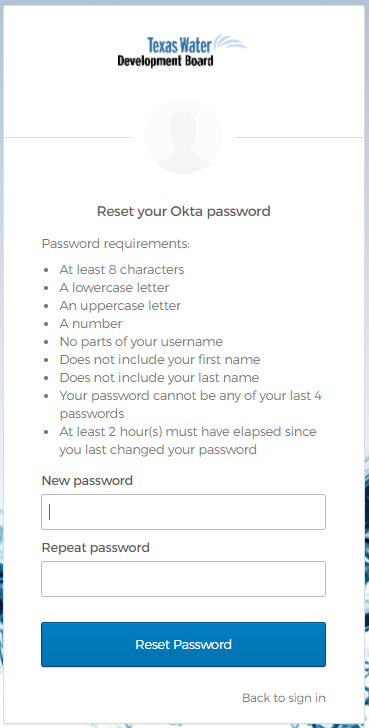369x728 pixels.
Task: Click the last name requirement line
Action: tap(159, 378)
